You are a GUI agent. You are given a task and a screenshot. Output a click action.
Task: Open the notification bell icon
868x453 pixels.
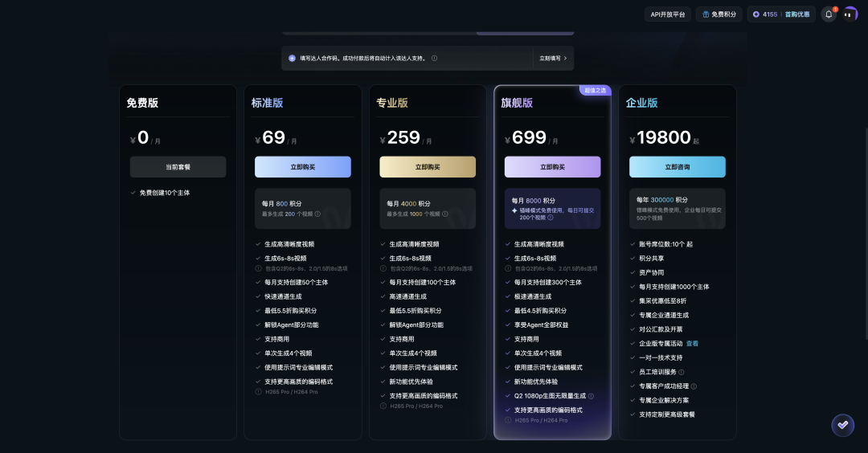click(828, 14)
